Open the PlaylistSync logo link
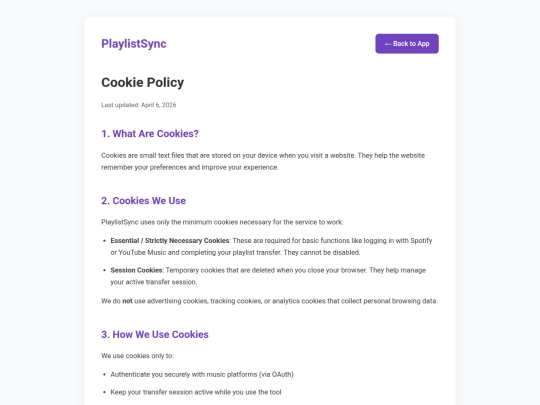The width and height of the screenshot is (540, 405). point(134,44)
